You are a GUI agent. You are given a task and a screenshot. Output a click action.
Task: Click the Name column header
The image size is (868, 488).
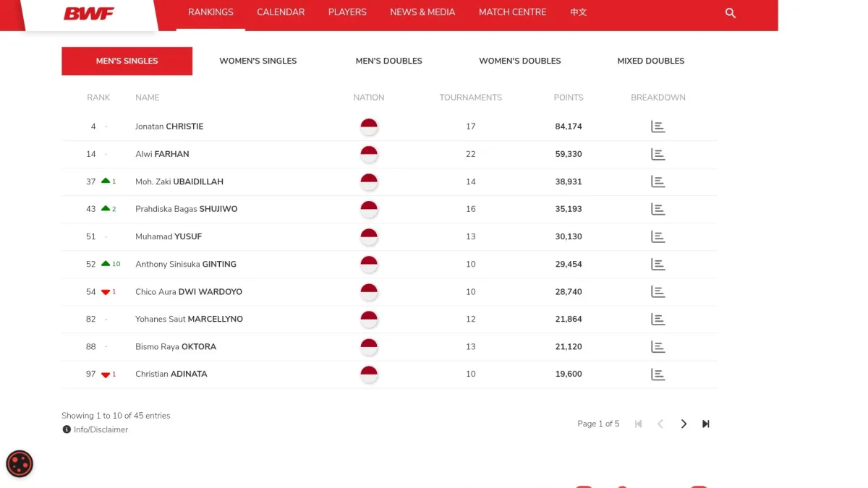148,98
